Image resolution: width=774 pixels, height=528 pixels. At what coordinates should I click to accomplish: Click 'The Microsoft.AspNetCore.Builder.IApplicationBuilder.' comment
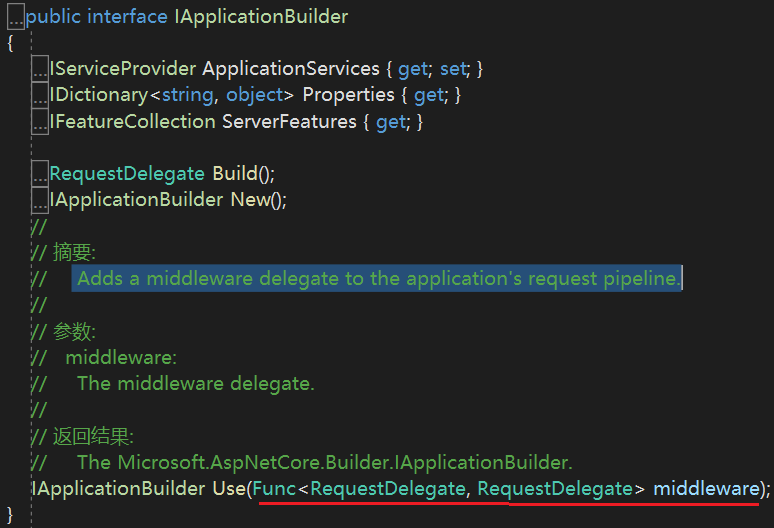coord(325,463)
